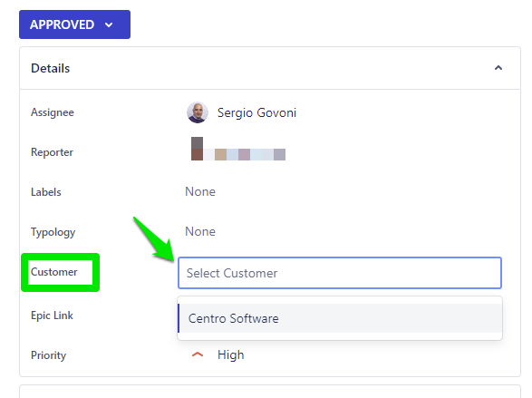This screenshot has height=398, width=532.
Task: Click the Customer field label
Action: tap(54, 272)
